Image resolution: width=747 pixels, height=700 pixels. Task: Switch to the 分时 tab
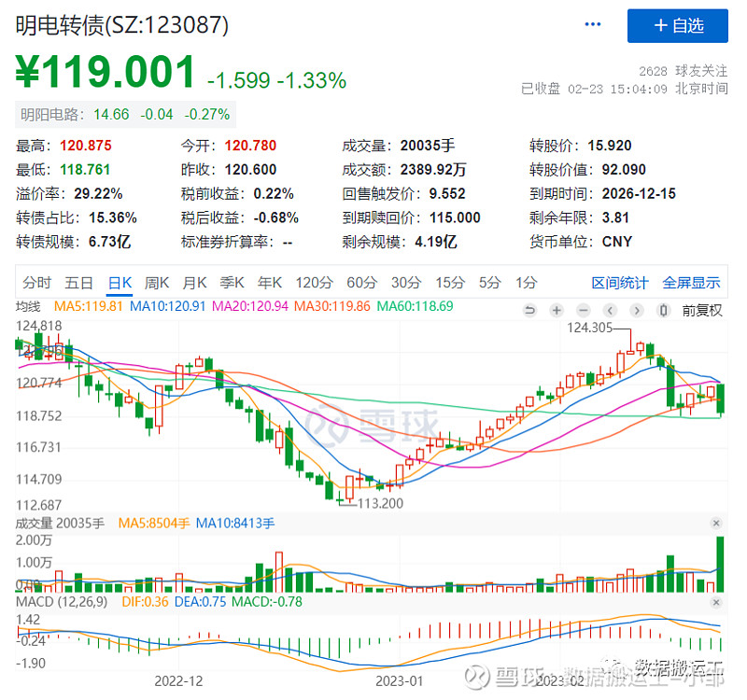pyautogui.click(x=36, y=283)
